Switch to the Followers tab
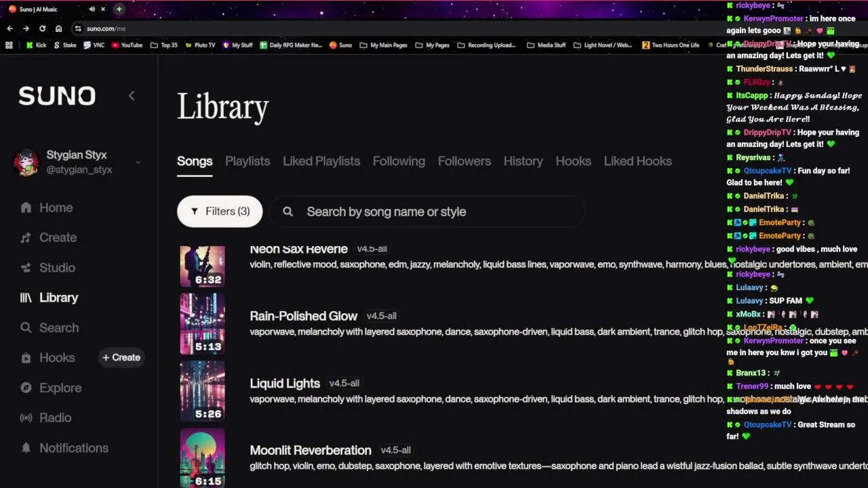Screen dimensions: 868x488 pyautogui.click(x=465, y=161)
